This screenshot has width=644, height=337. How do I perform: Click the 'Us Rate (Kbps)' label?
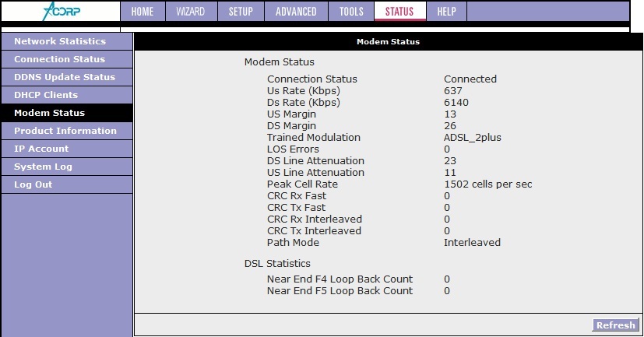point(304,91)
